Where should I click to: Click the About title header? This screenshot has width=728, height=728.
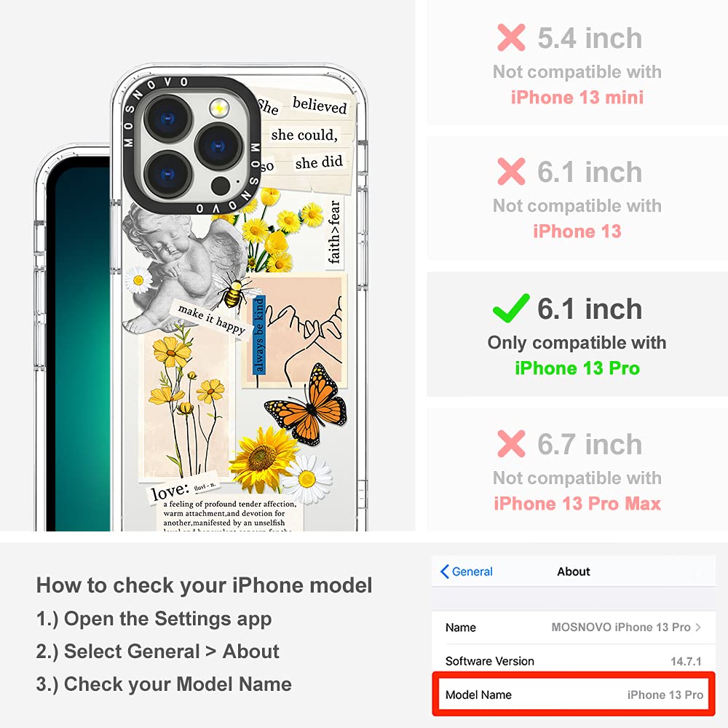[x=574, y=571]
